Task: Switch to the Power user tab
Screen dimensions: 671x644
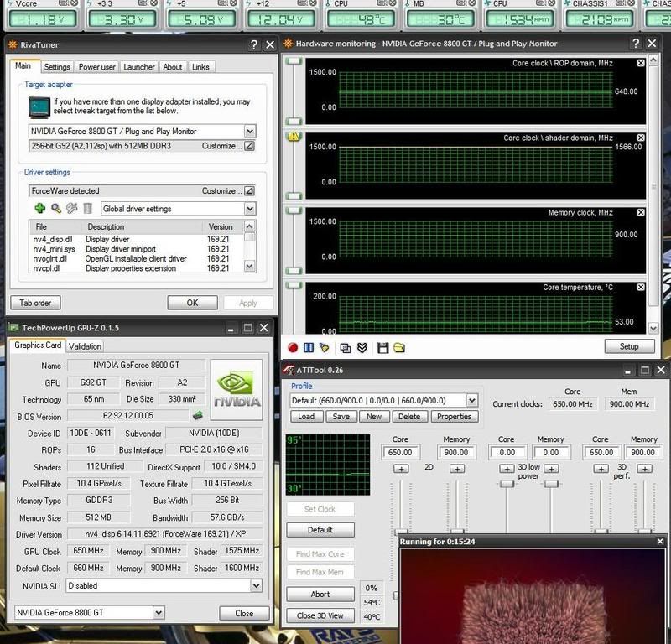Action: [x=96, y=67]
